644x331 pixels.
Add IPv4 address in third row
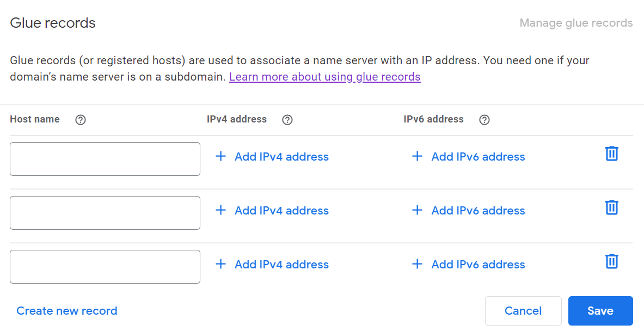pyautogui.click(x=281, y=265)
